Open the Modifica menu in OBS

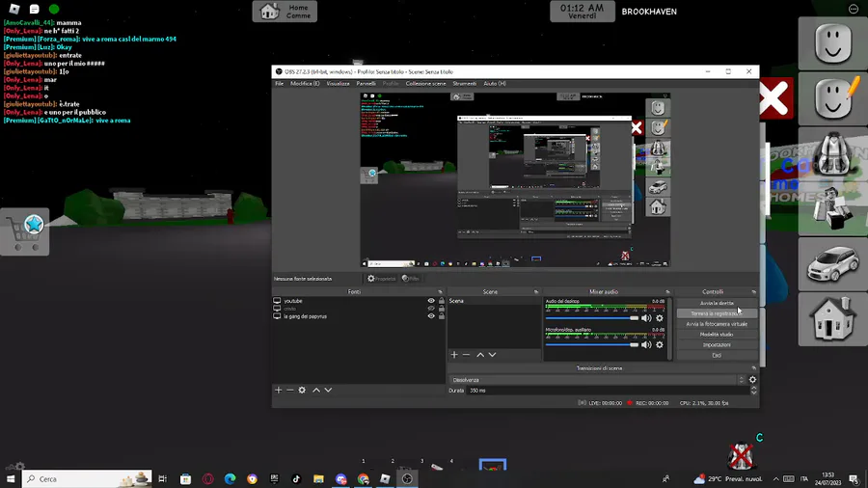(x=305, y=84)
